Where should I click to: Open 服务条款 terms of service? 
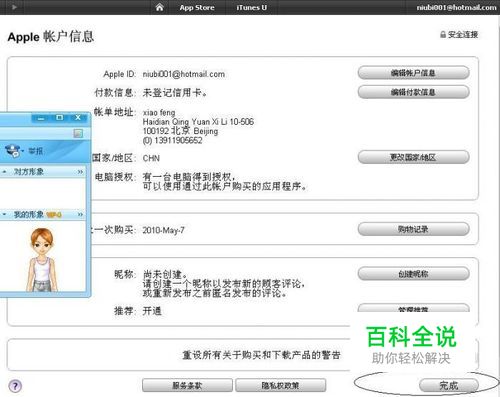[187, 386]
